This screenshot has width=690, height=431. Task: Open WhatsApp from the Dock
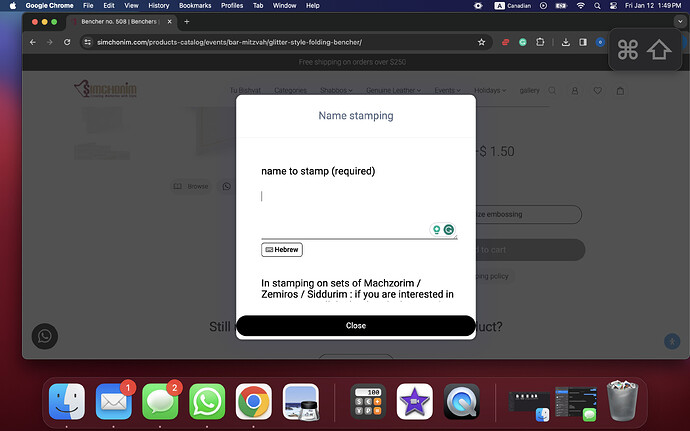(x=207, y=402)
